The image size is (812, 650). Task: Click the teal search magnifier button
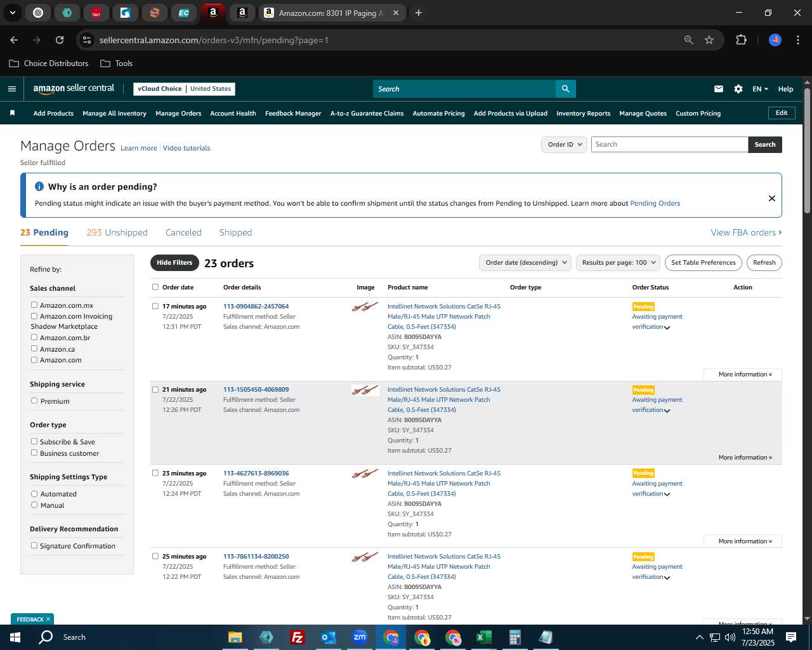(x=565, y=89)
